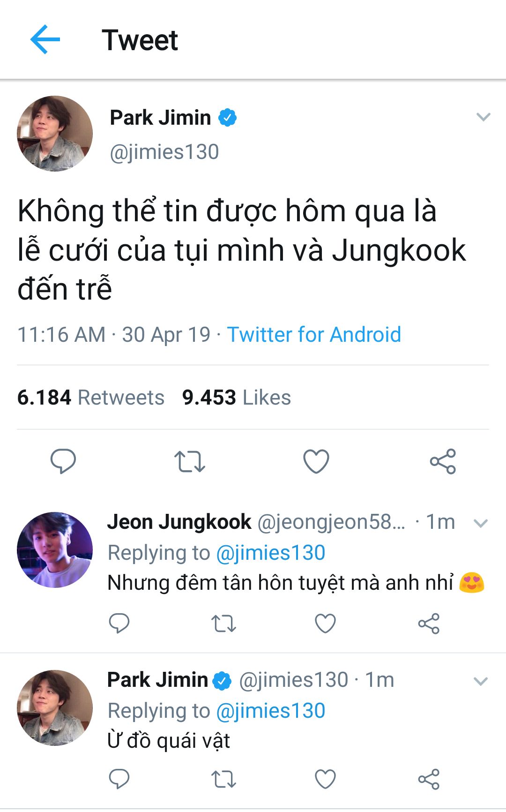The height and width of the screenshot is (812, 506).
Task: Like the main tweet with heart icon
Action: (x=316, y=461)
